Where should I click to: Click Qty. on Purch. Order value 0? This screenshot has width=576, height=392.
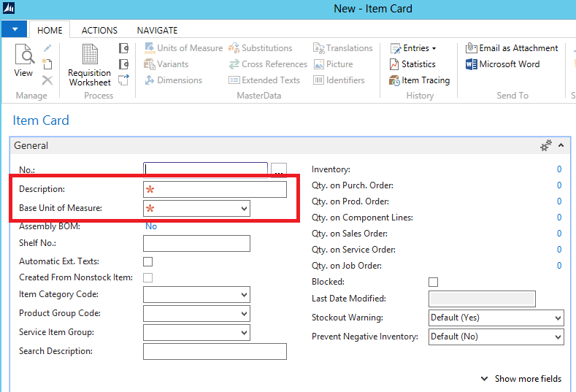pos(559,185)
